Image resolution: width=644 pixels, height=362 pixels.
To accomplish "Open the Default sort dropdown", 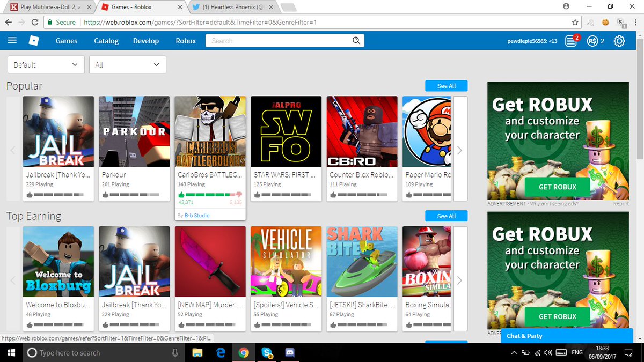I will [x=46, y=65].
